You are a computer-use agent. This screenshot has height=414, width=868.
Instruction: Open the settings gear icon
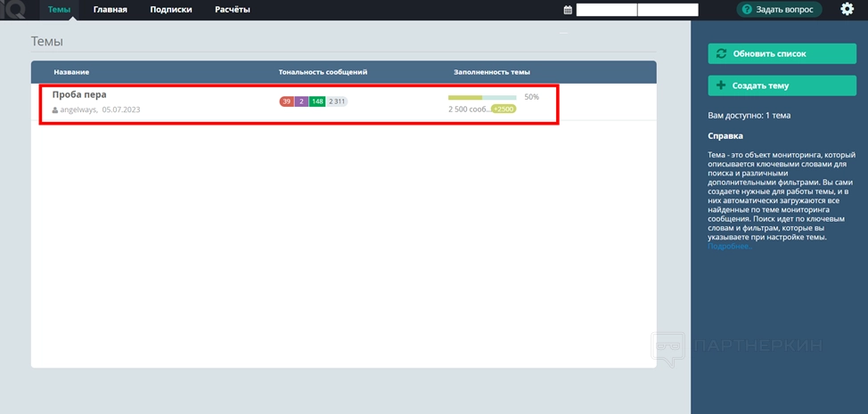click(x=847, y=9)
